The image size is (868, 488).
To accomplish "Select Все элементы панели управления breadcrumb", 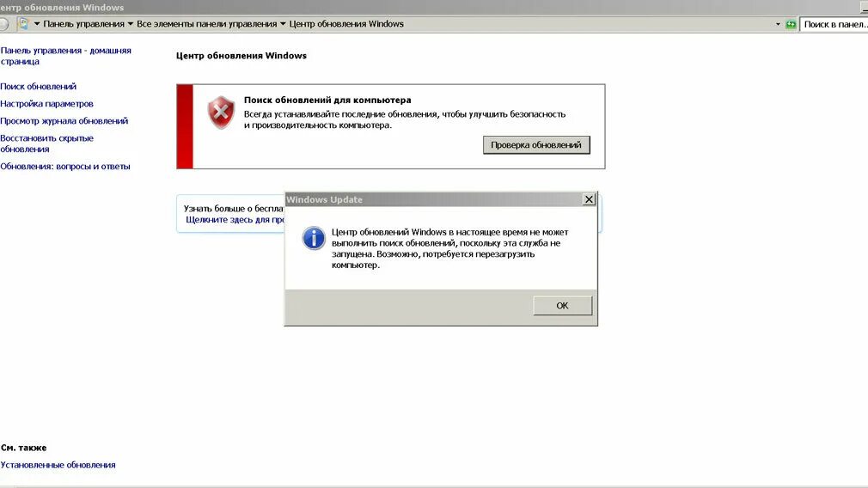I will tap(206, 24).
